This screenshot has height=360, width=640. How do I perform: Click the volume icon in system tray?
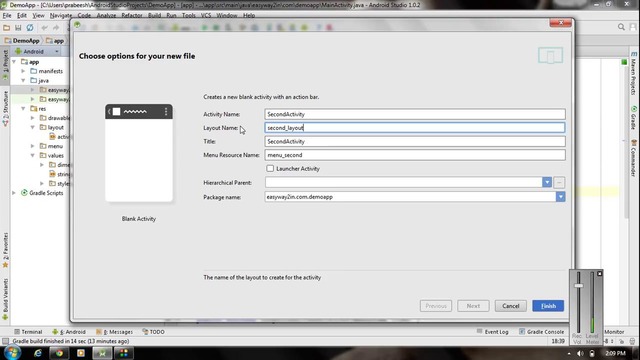580,353
